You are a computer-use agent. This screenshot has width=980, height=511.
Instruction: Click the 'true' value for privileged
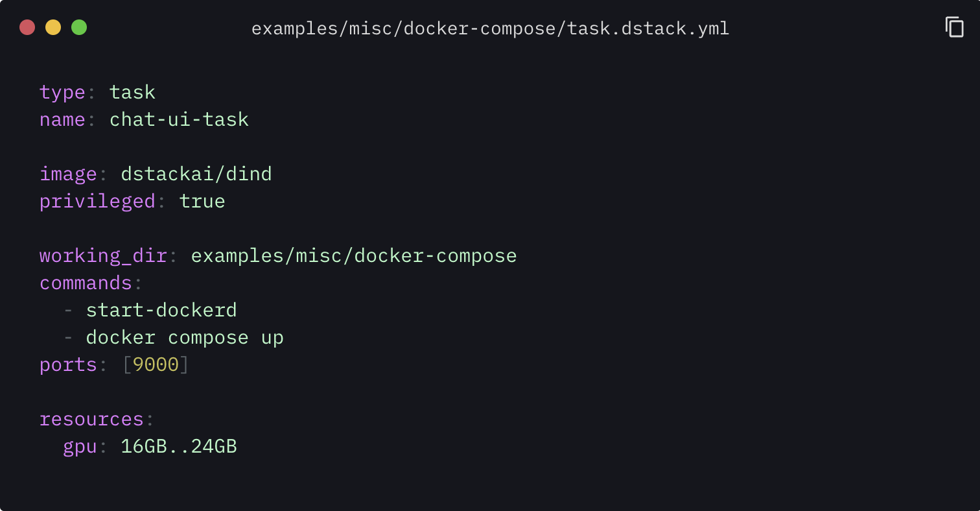202,201
